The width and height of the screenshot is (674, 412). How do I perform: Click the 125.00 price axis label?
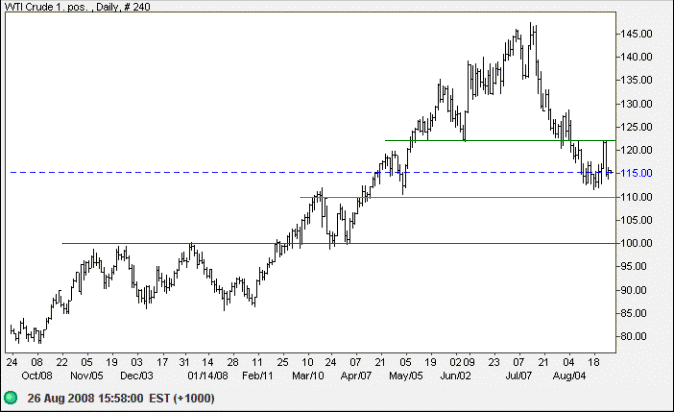pos(637,127)
